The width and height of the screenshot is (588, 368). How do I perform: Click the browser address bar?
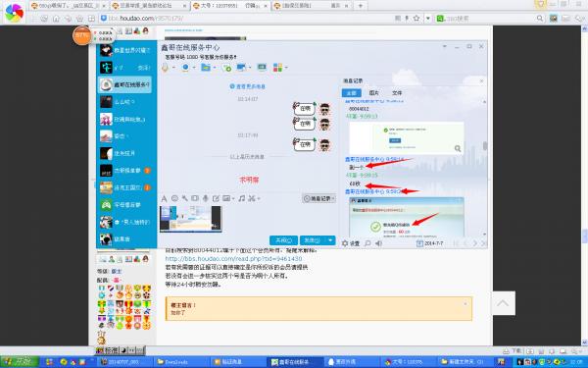[248, 18]
